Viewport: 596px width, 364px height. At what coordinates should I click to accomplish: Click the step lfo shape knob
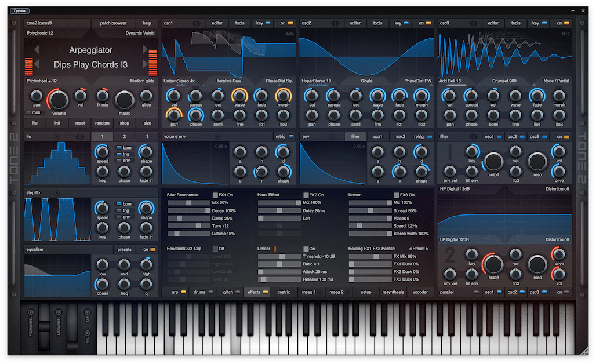click(146, 209)
